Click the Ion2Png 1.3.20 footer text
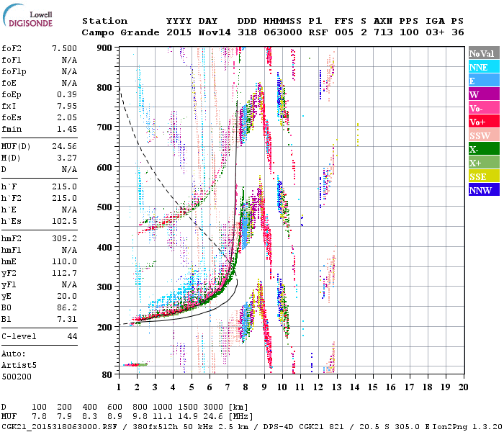504x432 pixels. pyautogui.click(x=467, y=426)
